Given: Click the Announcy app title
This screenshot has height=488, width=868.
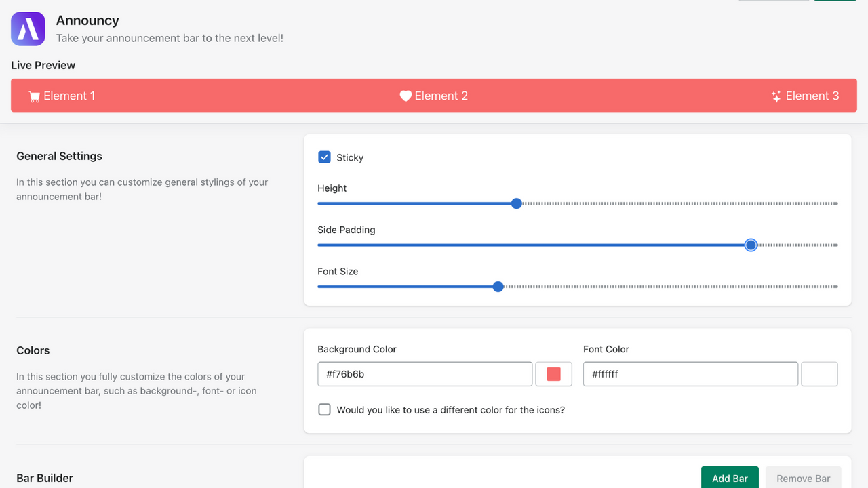Looking at the screenshot, I should [87, 20].
